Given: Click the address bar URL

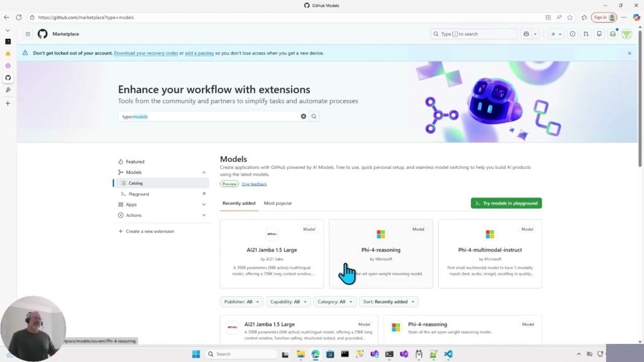Looking at the screenshot, I should (86, 17).
